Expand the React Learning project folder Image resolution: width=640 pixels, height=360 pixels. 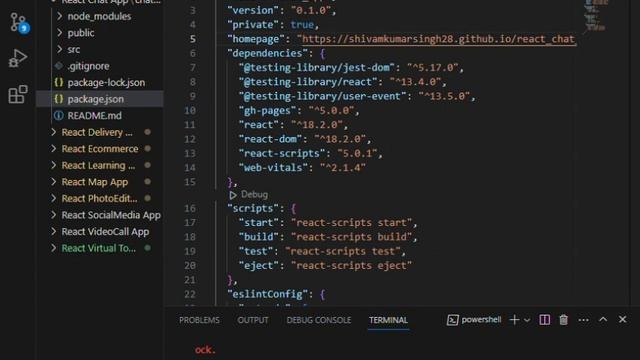coord(53,165)
